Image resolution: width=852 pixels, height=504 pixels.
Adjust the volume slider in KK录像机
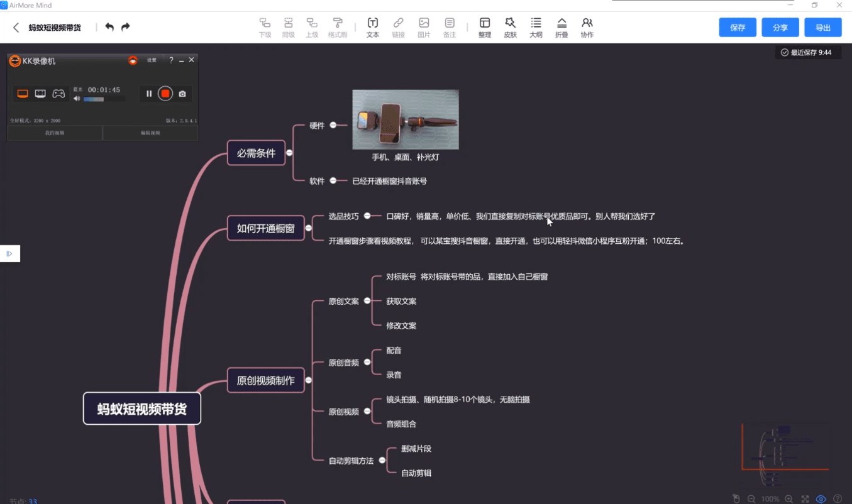[x=94, y=99]
